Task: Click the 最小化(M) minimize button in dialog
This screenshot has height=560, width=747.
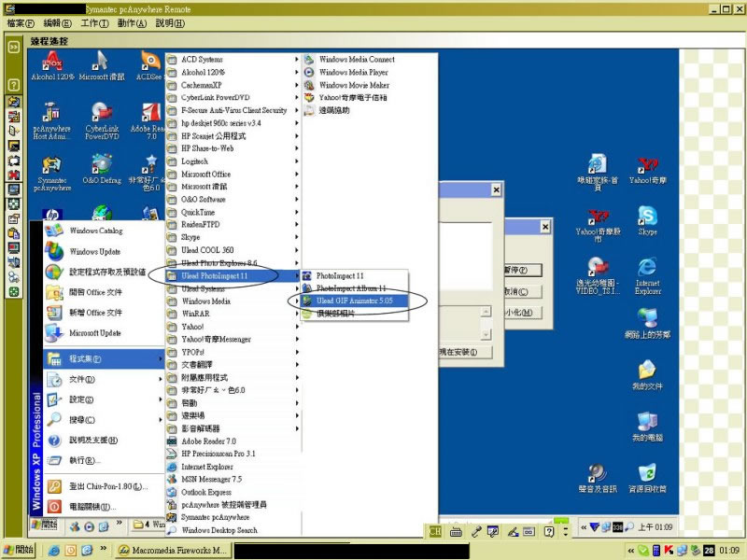Action: point(524,313)
